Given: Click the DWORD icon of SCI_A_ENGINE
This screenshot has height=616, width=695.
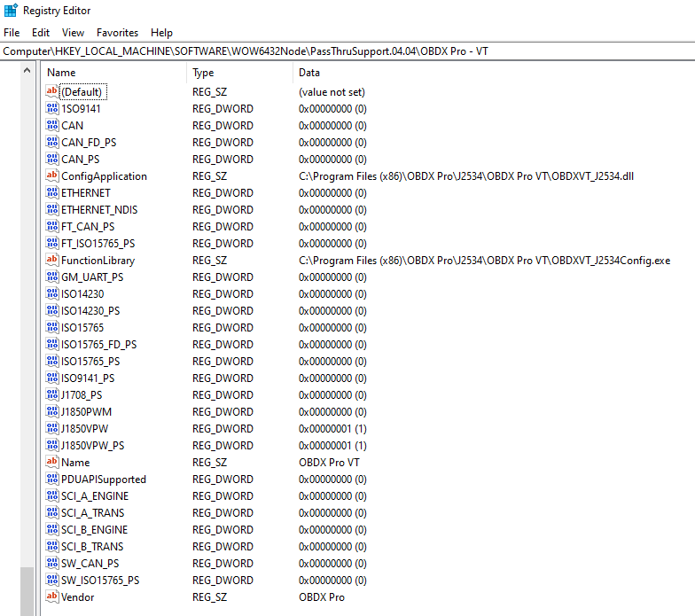Looking at the screenshot, I should point(51,495).
